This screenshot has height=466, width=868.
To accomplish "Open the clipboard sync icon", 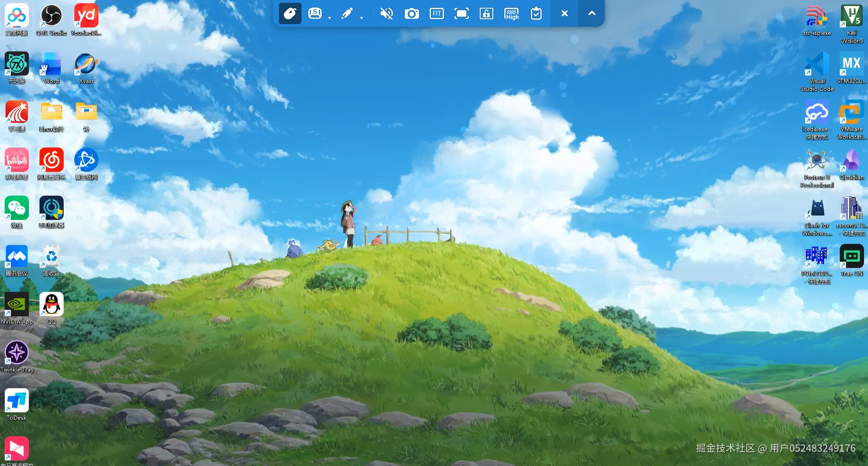I will tap(536, 13).
